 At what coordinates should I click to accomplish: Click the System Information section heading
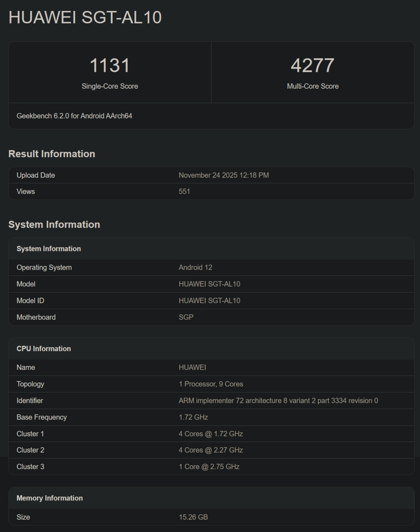[54, 224]
